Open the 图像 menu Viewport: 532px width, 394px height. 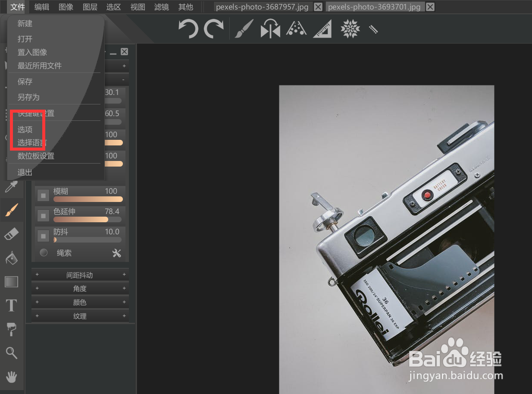coord(66,7)
